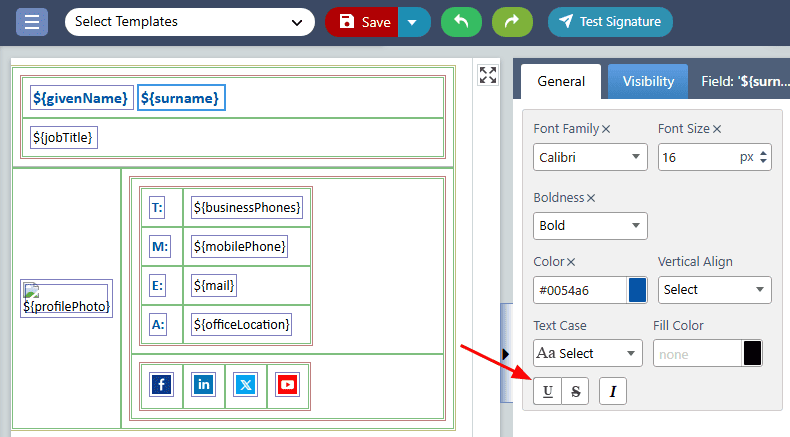Select the X (Twitter) social icon
Viewport: 790px width, 437px height.
coord(245,384)
